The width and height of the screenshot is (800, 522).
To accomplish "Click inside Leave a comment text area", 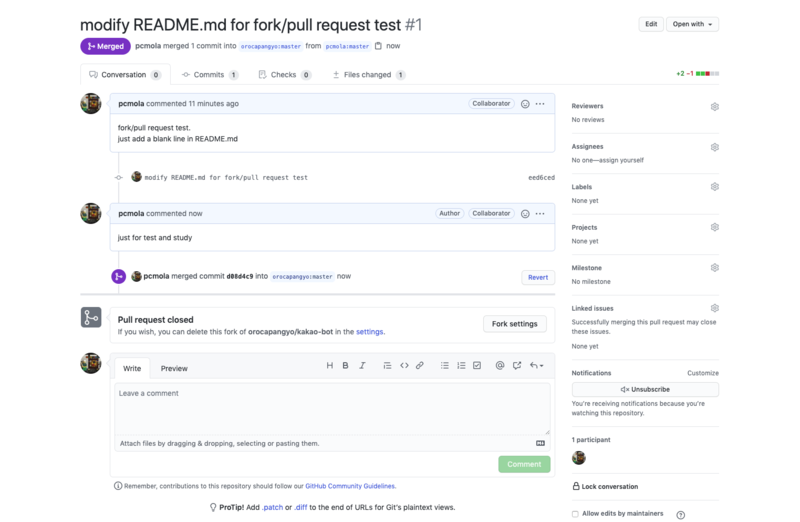I will (332, 409).
